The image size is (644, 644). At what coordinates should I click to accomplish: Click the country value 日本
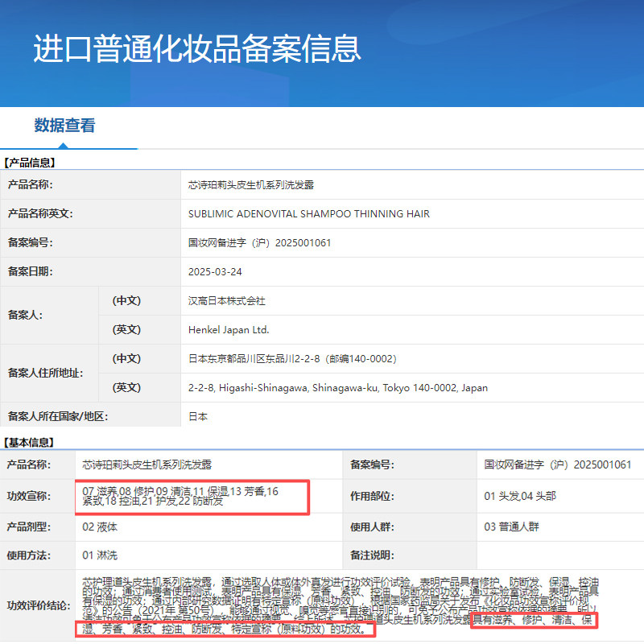(198, 416)
